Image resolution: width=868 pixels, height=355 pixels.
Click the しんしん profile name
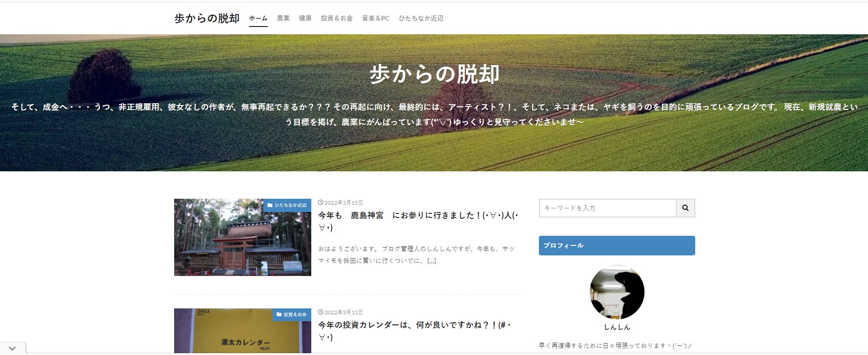[x=617, y=327]
